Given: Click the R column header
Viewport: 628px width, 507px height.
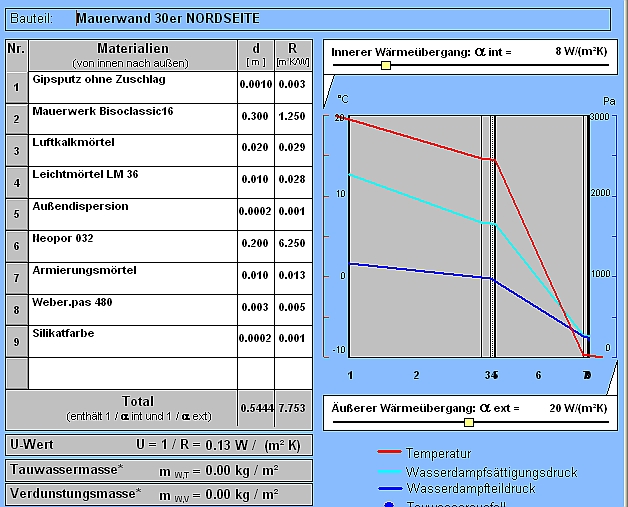Looking at the screenshot, I should (293, 55).
